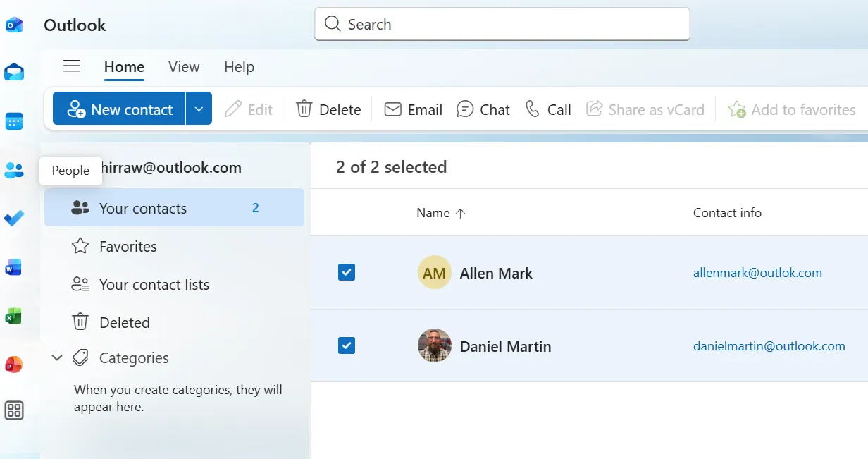Screen dimensions: 868x459
Task: Open the More apps grid icon
Action: pyautogui.click(x=14, y=410)
